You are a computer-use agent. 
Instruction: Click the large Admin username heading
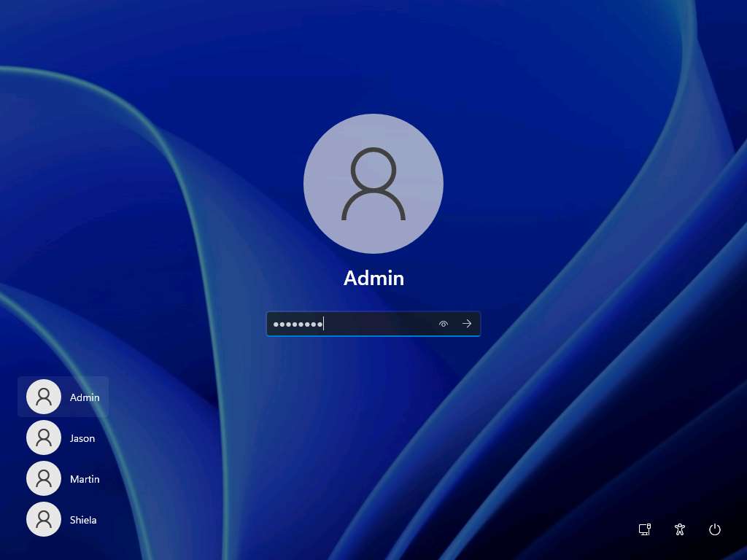click(373, 278)
